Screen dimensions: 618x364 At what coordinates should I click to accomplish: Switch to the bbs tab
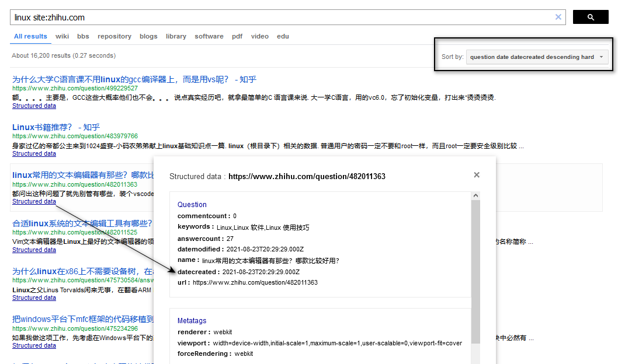pos(83,36)
